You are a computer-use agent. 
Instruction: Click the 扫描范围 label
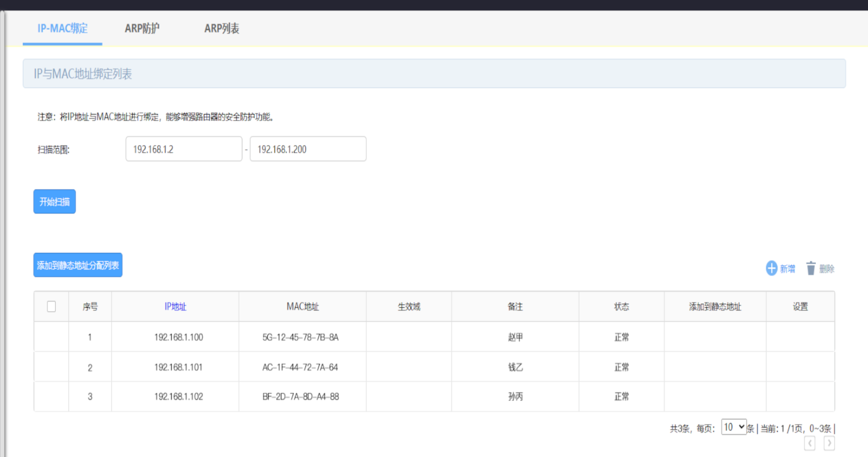coord(54,150)
